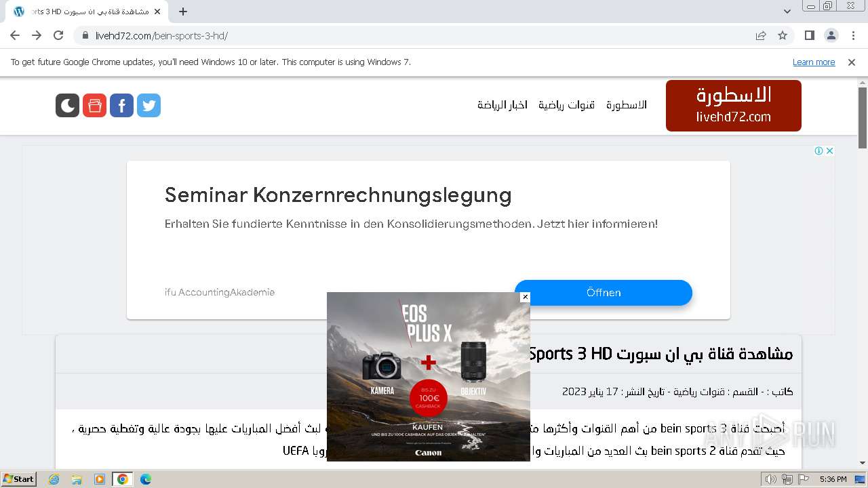Viewport: 868px width, 488px height.
Task: Click the show desktop button
Action: 861,479
